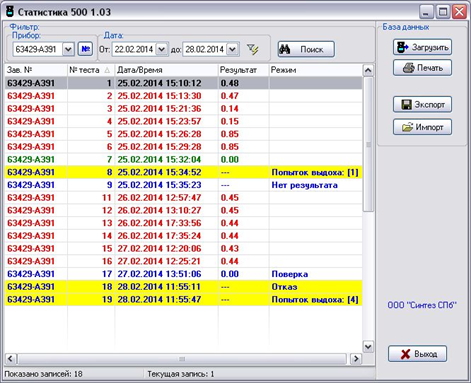
Task: Select row with time 25.02.2014 15:26:28
Action: (x=183, y=134)
